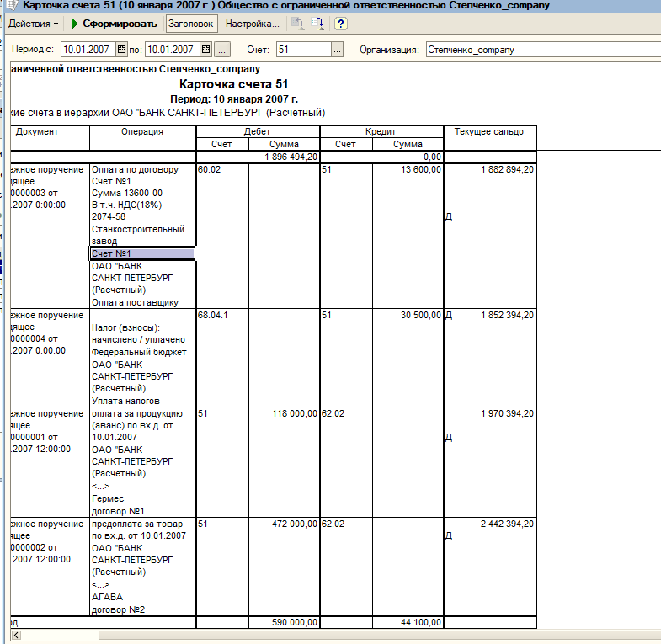
Task: Click the debit account cell 60.02
Action: [x=209, y=169]
